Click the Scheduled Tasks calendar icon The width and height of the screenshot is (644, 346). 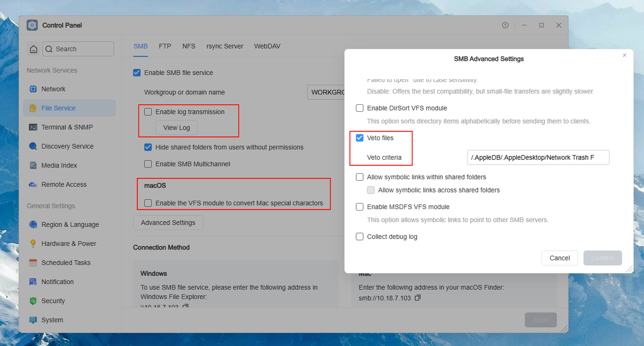[33, 263]
